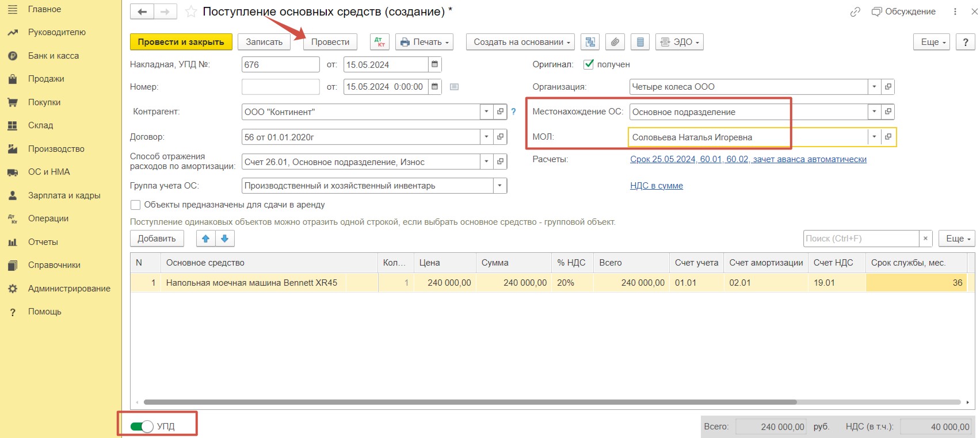
Task: Open calendar picker for invoice date
Action: (435, 64)
